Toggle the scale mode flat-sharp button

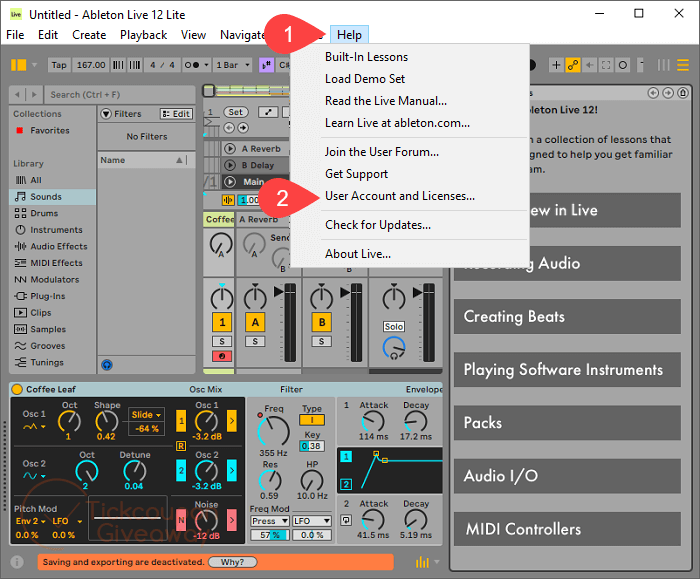[267, 65]
